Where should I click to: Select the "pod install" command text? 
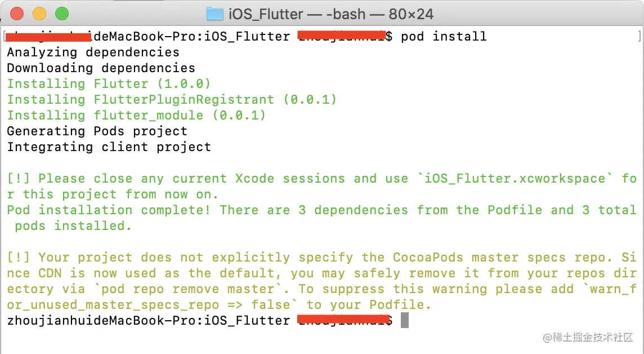443,36
